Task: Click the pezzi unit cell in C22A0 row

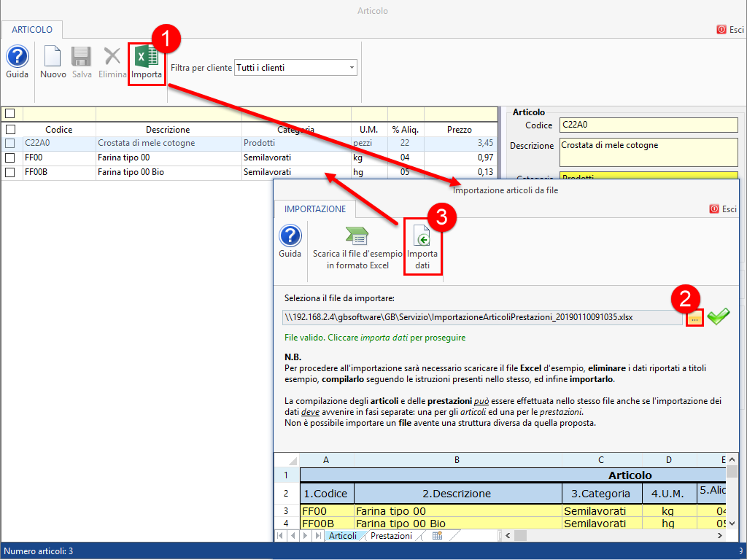Action: [x=369, y=143]
